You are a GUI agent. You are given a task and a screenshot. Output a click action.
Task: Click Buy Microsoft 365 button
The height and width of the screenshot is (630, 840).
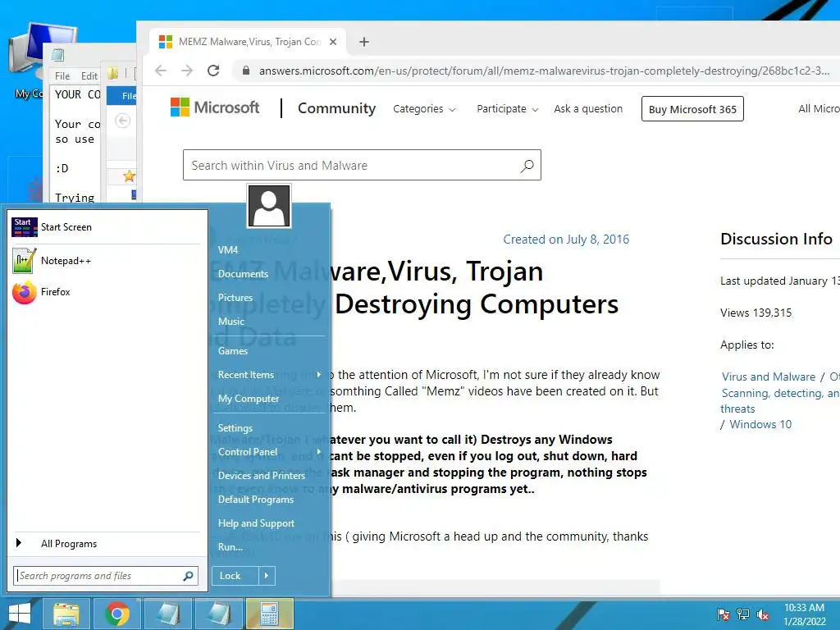692,109
